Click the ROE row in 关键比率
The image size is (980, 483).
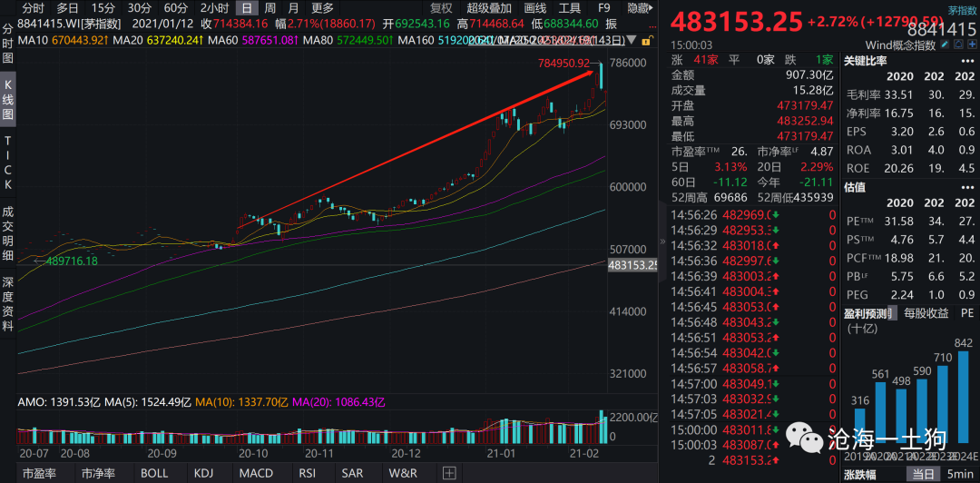[x=911, y=168]
